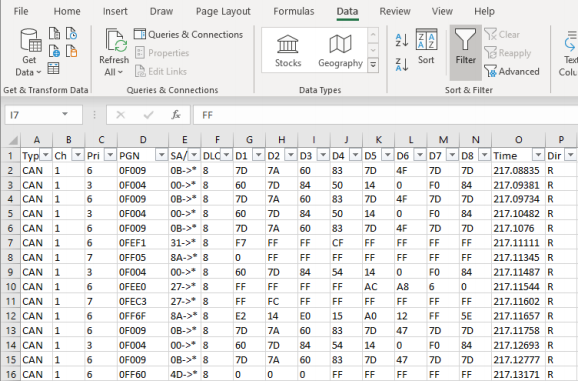Open the D1 column filter dropdown
This screenshot has height=382, width=578.
pos(258,155)
